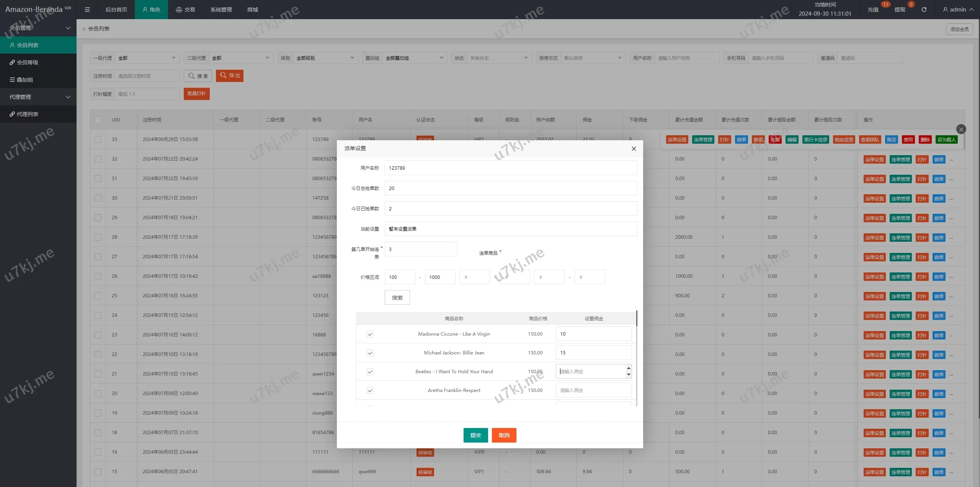Switch to the 交易 top menu tab

185,10
